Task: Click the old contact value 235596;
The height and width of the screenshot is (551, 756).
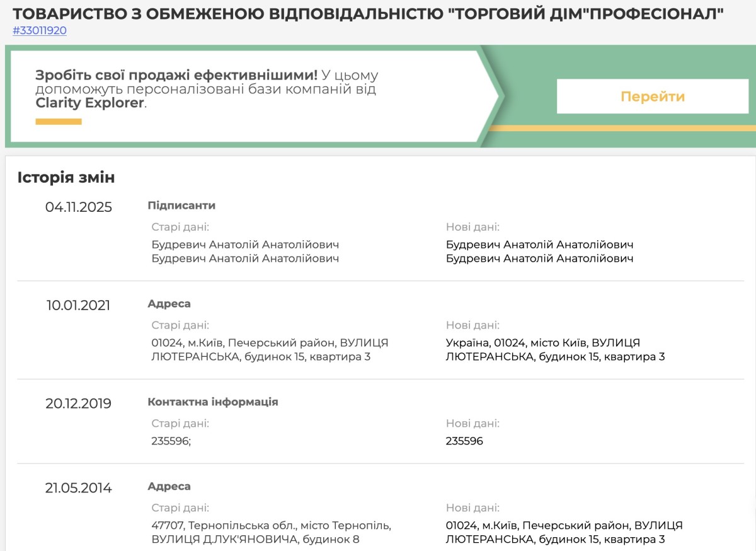Action: click(x=171, y=441)
